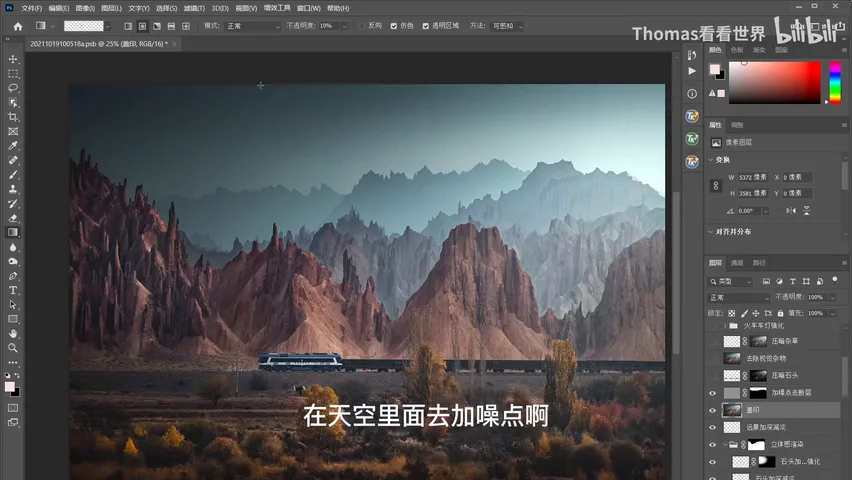The width and height of the screenshot is (852, 480).
Task: Hide the 远景加深减淡 layer
Action: (712, 427)
